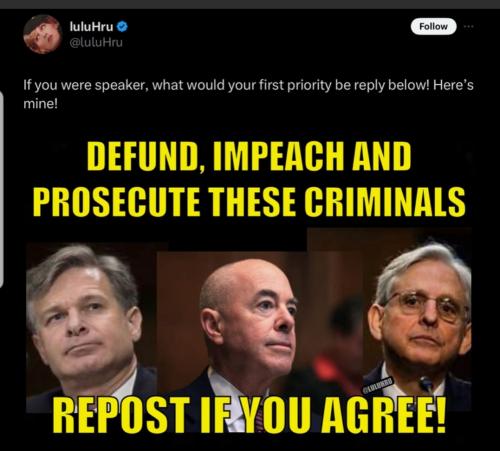Click the dark gray top bar
The height and width of the screenshot is (451, 500).
[x=250, y=4]
